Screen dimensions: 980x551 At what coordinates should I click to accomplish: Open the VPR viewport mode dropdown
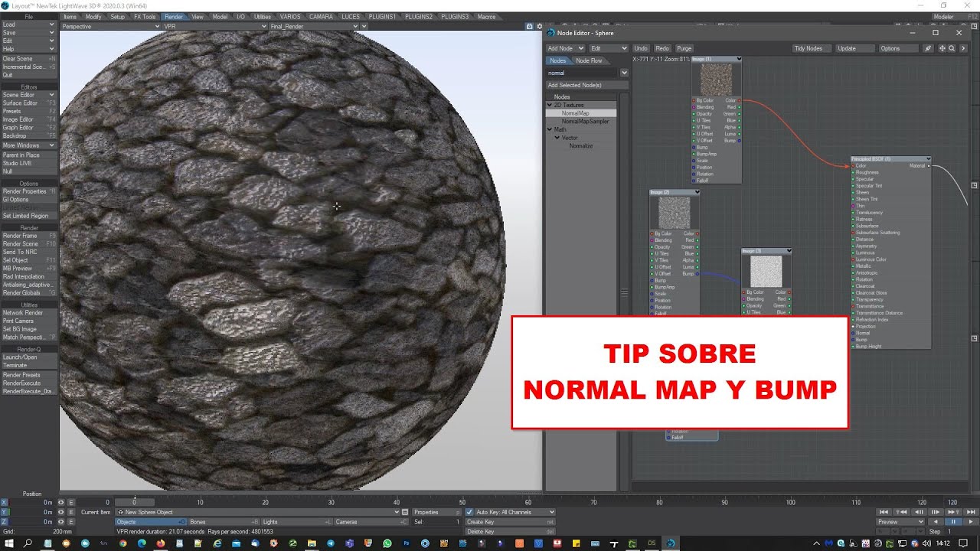214,26
